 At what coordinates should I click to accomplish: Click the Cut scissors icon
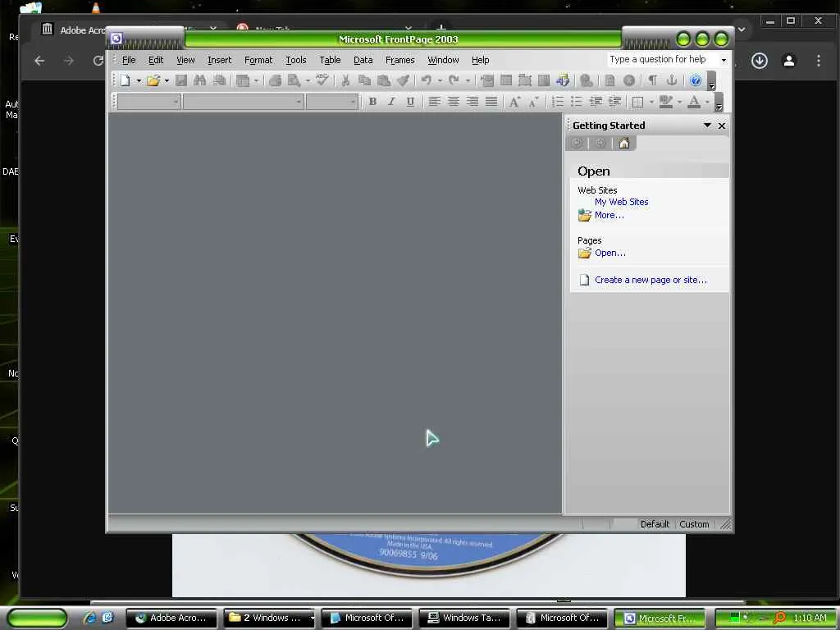345,81
